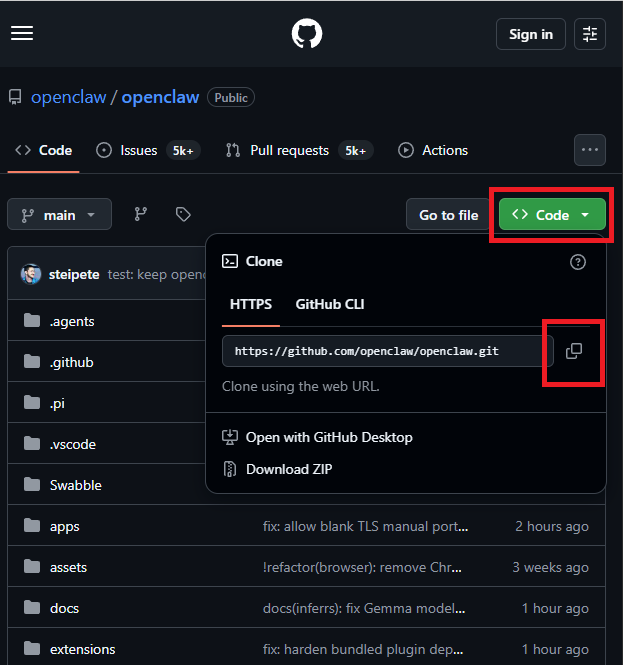Click the folder icon beside .agents
623x665 pixels.
click(x=32, y=321)
